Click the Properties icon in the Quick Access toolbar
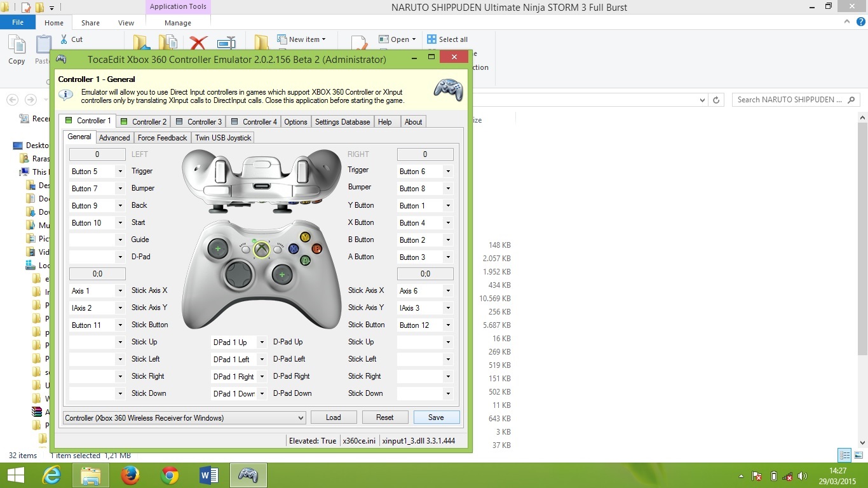Image resolution: width=868 pixels, height=488 pixels. pyautogui.click(x=26, y=8)
